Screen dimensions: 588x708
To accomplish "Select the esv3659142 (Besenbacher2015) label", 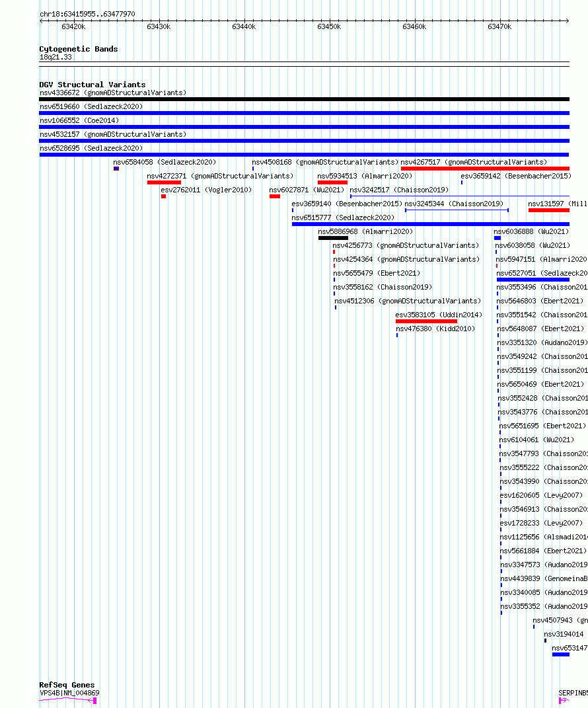I will 516,176.
